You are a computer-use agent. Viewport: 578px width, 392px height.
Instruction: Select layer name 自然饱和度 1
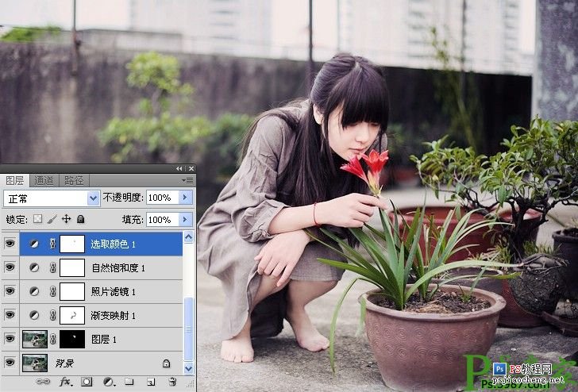pyautogui.click(x=118, y=268)
